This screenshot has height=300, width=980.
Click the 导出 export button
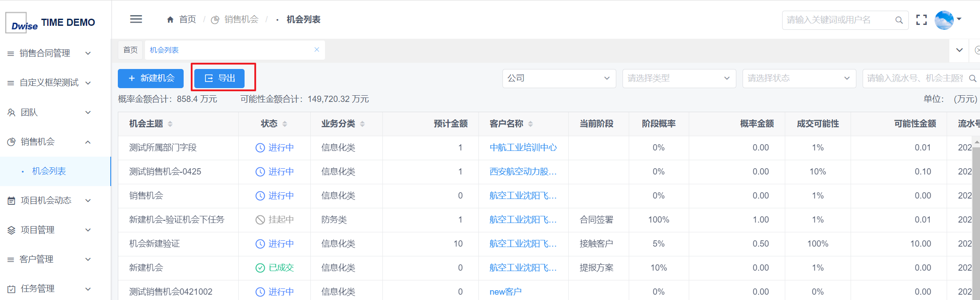220,78
